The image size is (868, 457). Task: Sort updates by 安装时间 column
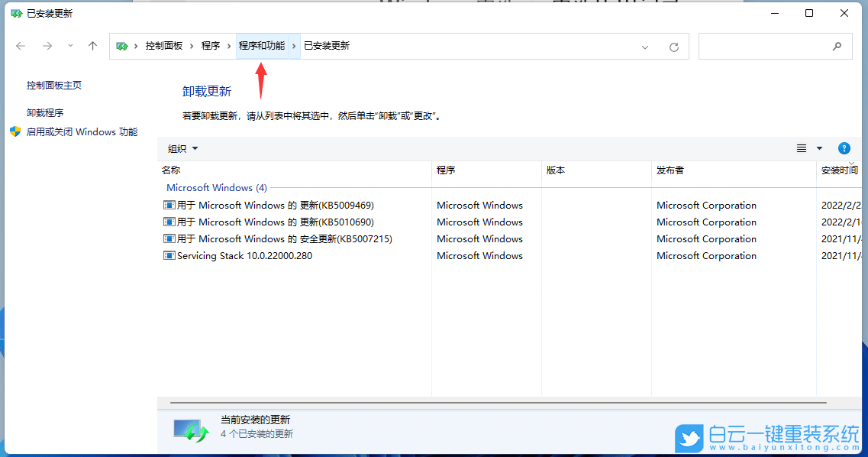coord(839,170)
